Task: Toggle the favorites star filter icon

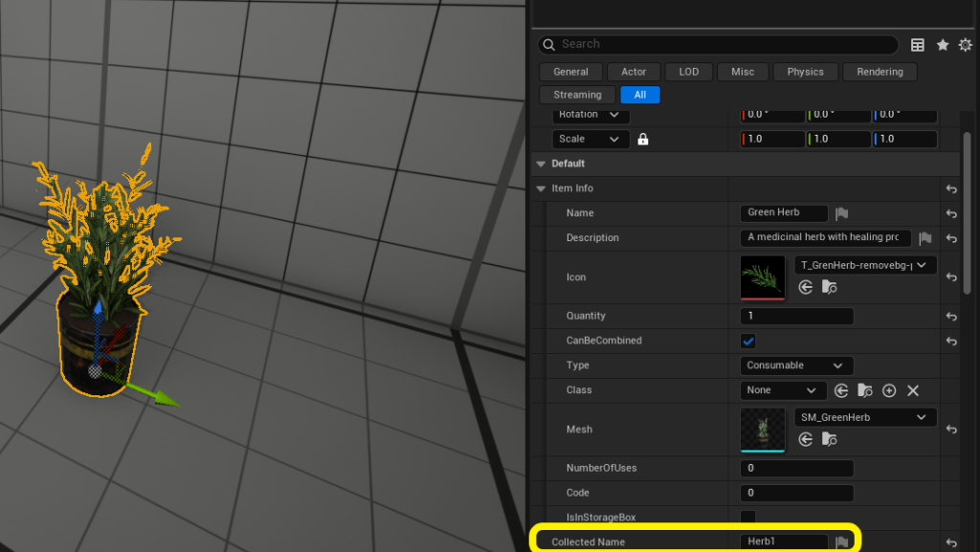Action: point(943,45)
